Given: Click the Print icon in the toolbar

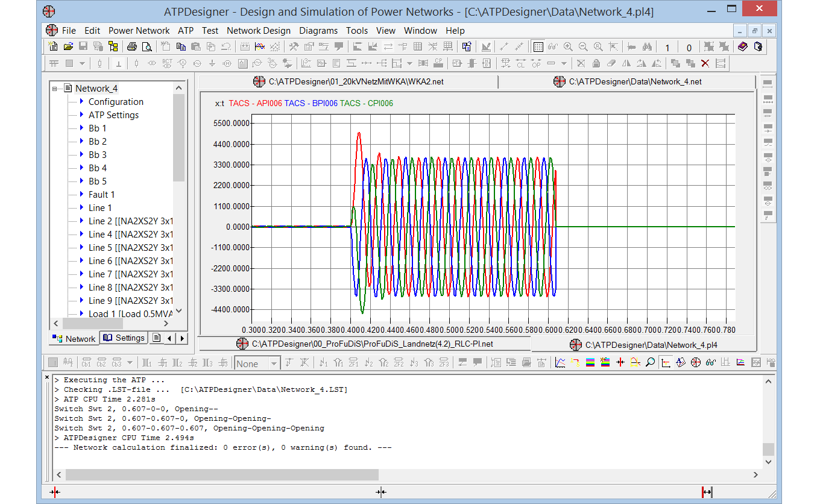Looking at the screenshot, I should [x=132, y=46].
